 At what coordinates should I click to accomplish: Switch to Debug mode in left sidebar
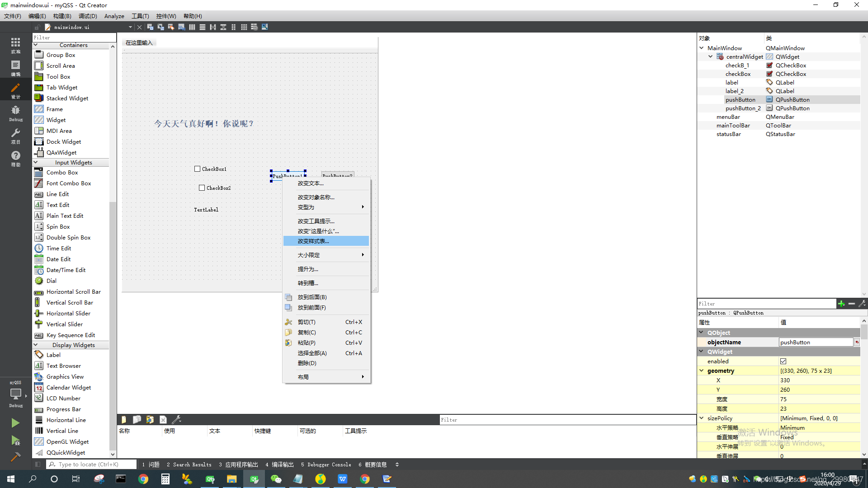[x=15, y=113]
